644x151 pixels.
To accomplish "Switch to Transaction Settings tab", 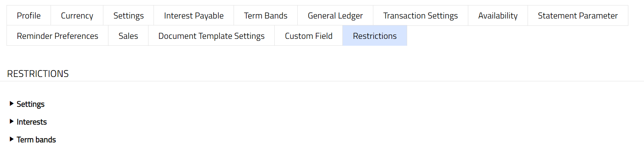I will click(x=420, y=16).
